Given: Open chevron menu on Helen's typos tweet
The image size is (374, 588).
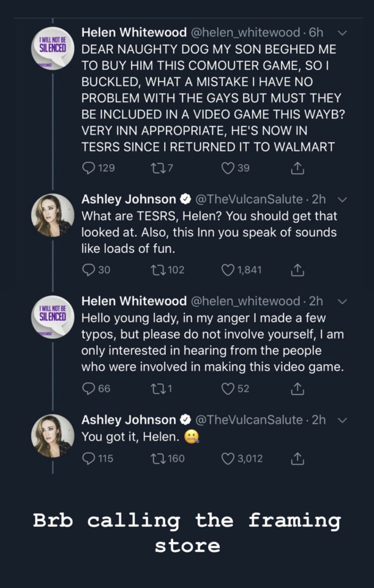Looking at the screenshot, I should tap(342, 301).
